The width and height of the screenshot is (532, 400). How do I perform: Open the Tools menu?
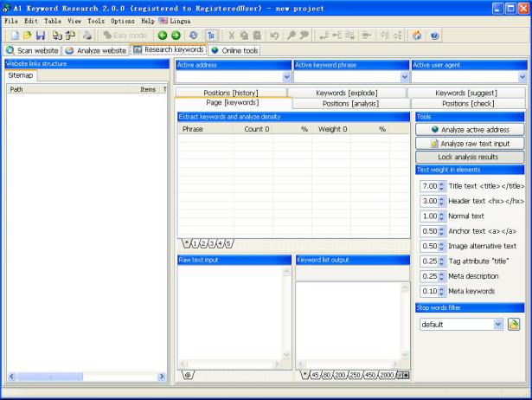[96, 21]
